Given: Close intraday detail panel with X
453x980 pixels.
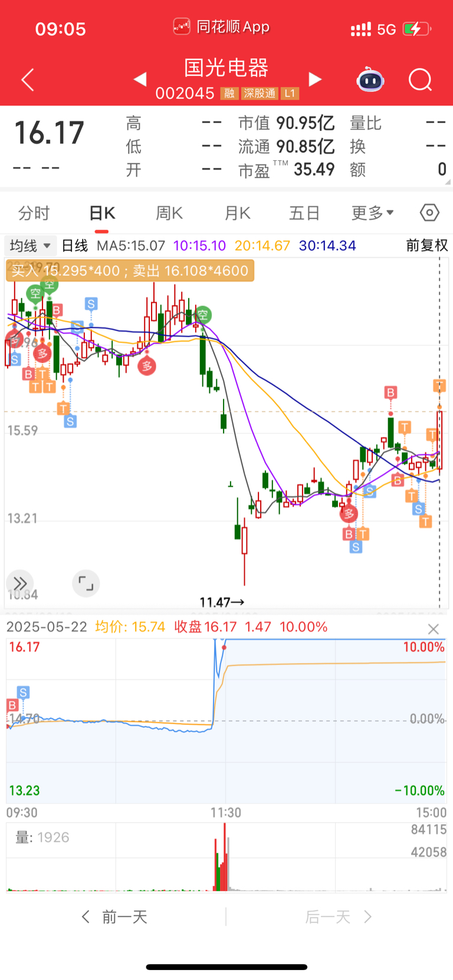Looking at the screenshot, I should 434,629.
